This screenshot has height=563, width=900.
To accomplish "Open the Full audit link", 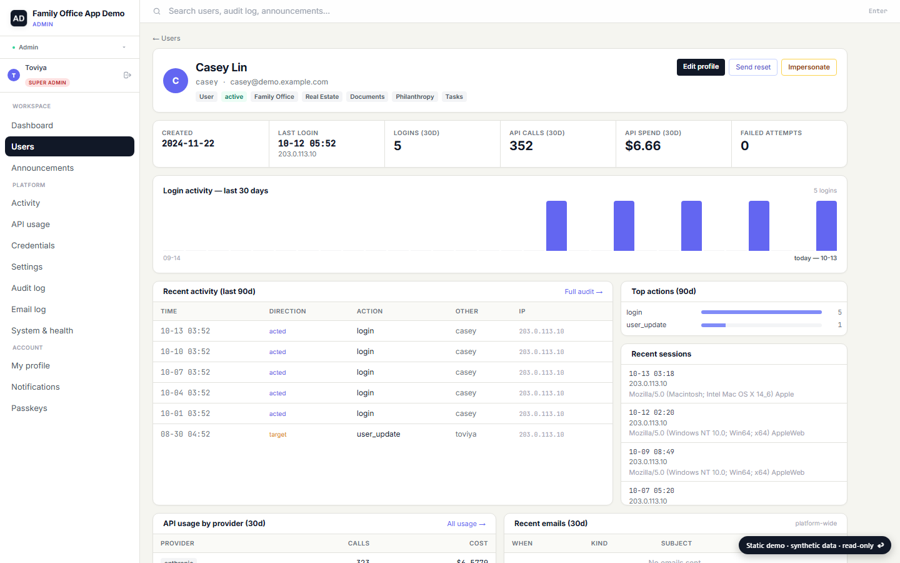I will (583, 292).
